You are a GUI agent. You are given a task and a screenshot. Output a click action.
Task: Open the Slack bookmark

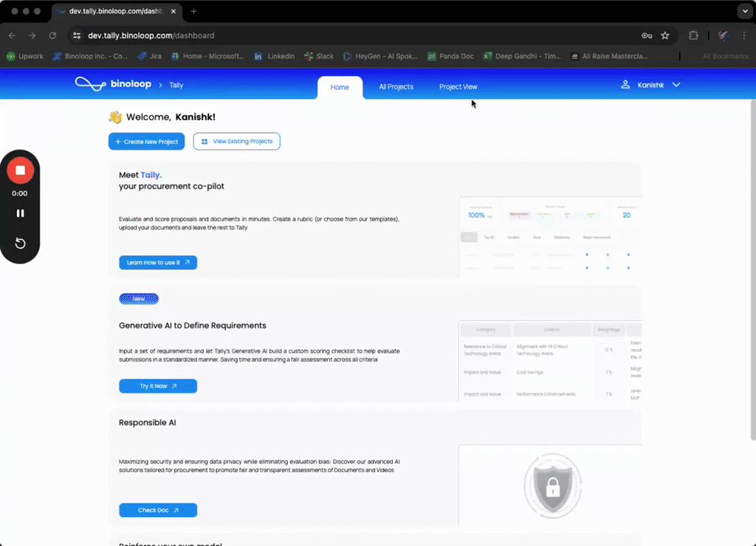click(x=319, y=56)
